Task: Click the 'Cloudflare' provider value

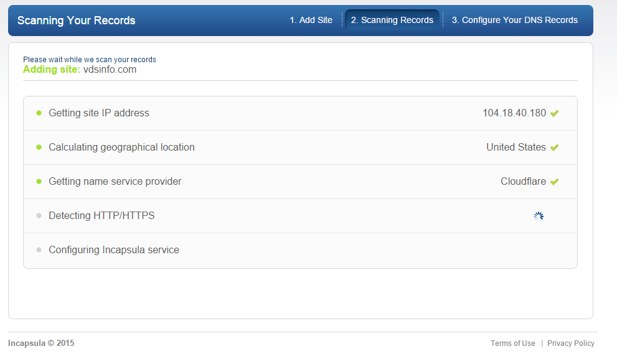Action: click(523, 182)
